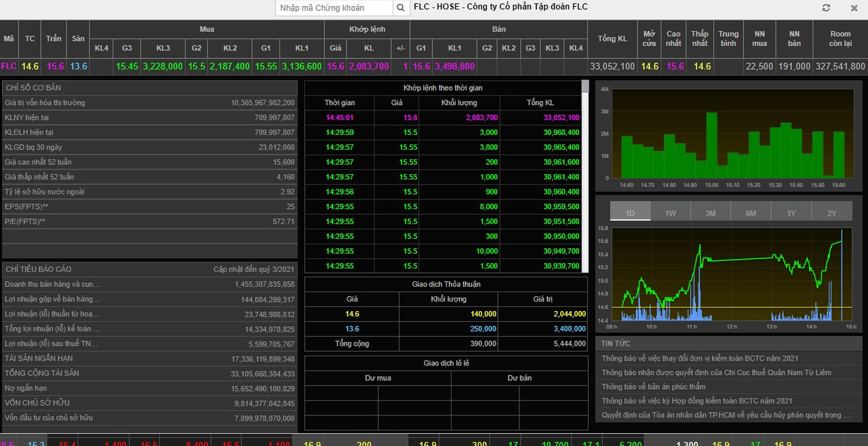Click the tallest volume bar at price 15.00
The image size is (868, 446).
(x=711, y=145)
